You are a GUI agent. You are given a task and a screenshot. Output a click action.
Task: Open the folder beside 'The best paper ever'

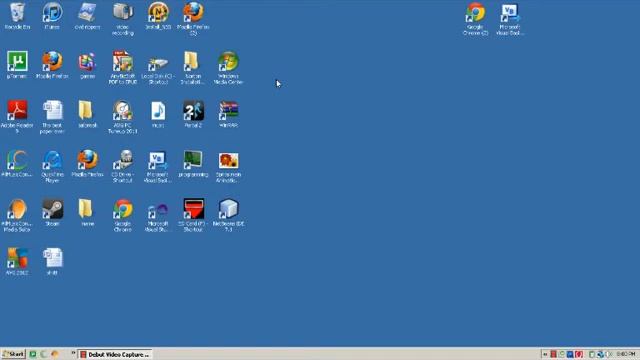pos(87,114)
